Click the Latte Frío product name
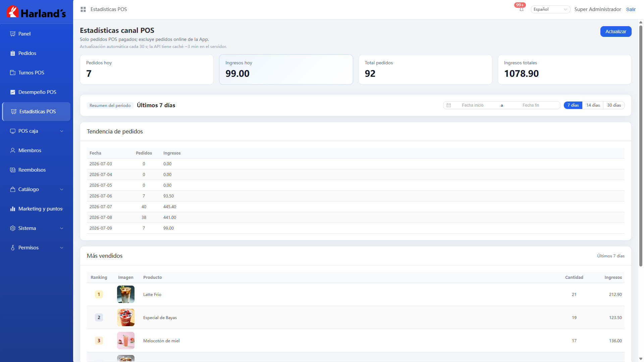Viewport: 644px width, 362px height. point(152,295)
